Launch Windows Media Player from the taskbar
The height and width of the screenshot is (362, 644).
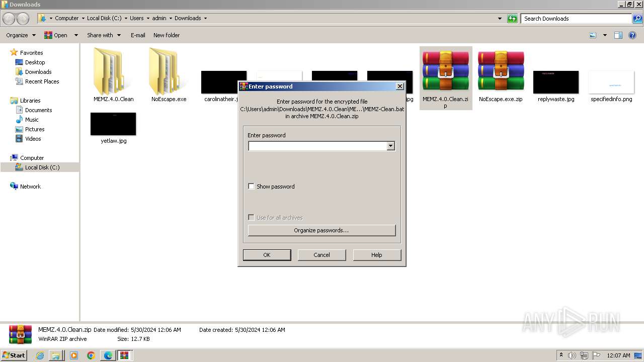74,355
